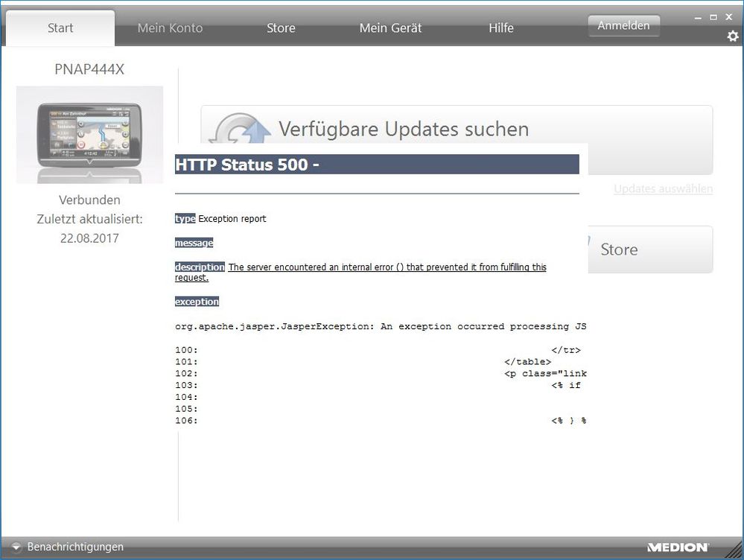Open the settings gear icon
Screen dimensions: 744x560
733,36
